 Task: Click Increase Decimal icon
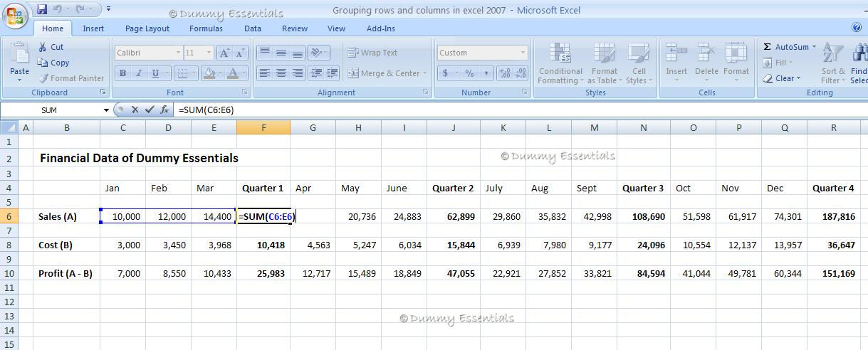point(505,73)
